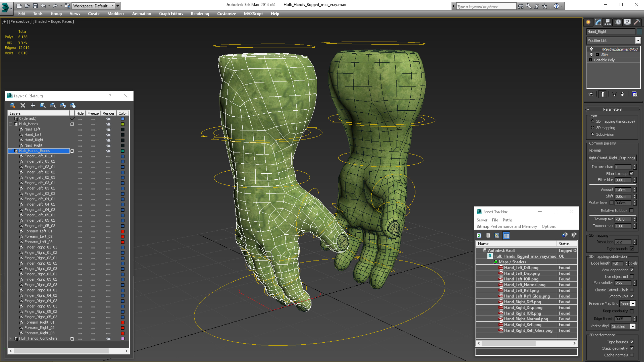644x362 pixels.
Task: Toggle Show End Result icon
Action: (x=603, y=94)
